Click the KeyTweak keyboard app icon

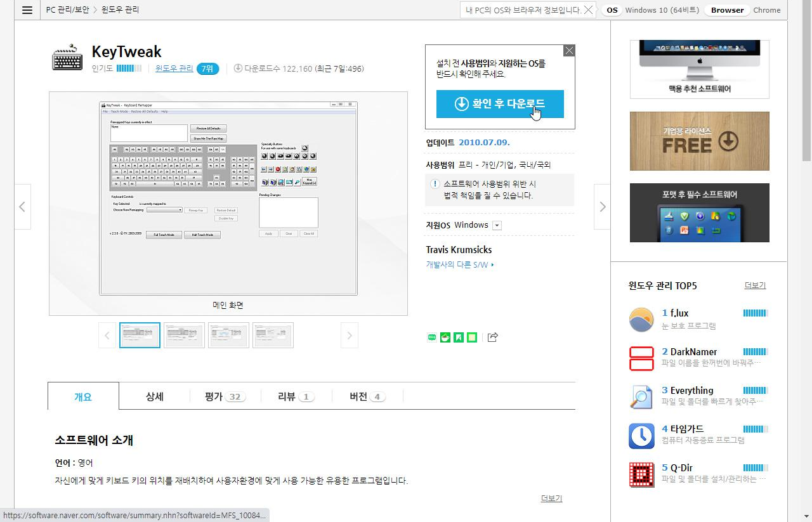(x=67, y=58)
